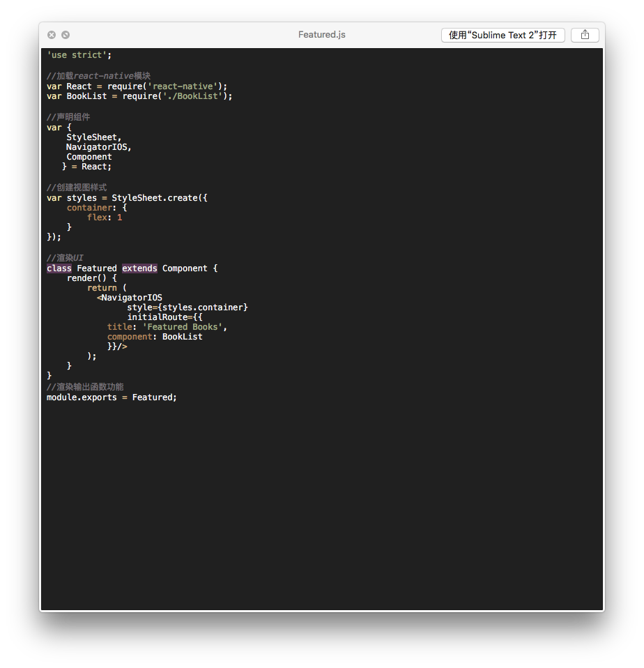Click the highlighted extends keyword
The height and width of the screenshot is (668, 644).
[139, 268]
